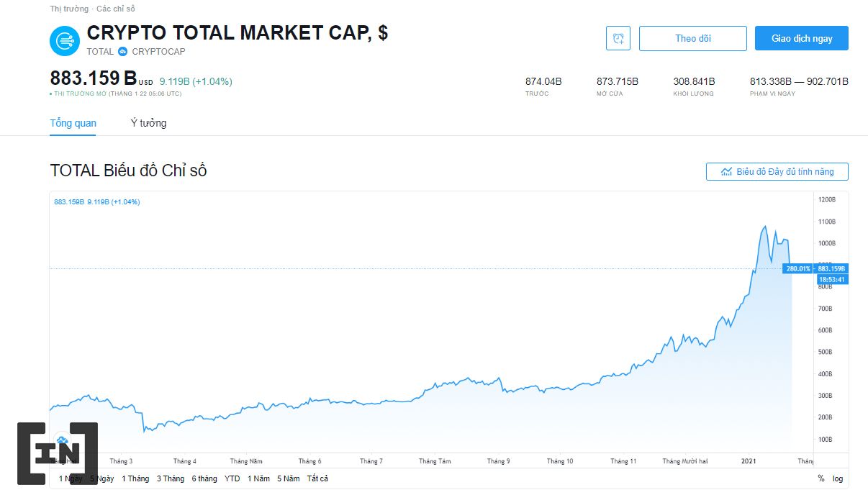
Task: Click the Crypto Total Market Cap logo
Action: [65, 41]
